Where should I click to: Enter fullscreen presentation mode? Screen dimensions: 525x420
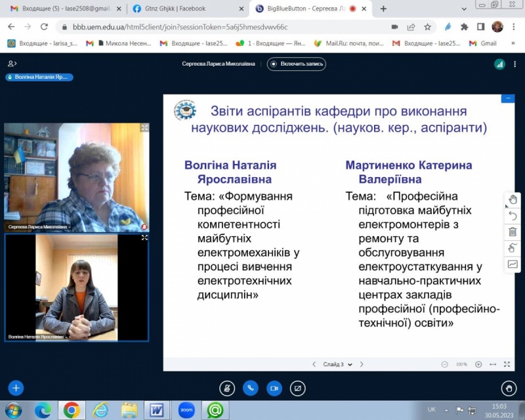coord(507,364)
